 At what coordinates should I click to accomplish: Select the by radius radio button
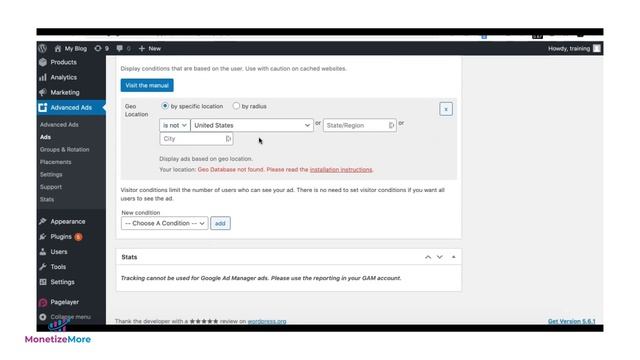click(236, 106)
